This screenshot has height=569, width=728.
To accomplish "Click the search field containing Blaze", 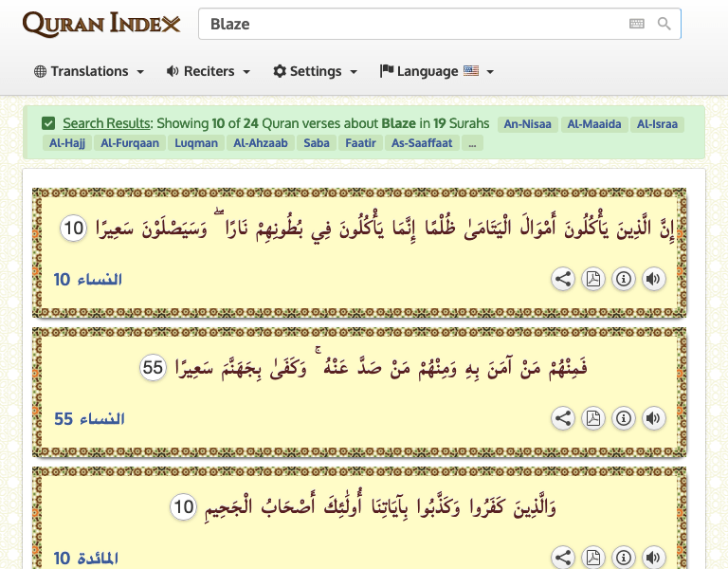I will tap(408, 24).
